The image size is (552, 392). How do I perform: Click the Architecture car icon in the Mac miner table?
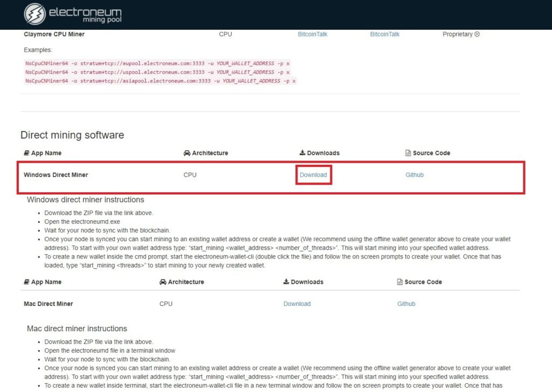coord(163,282)
